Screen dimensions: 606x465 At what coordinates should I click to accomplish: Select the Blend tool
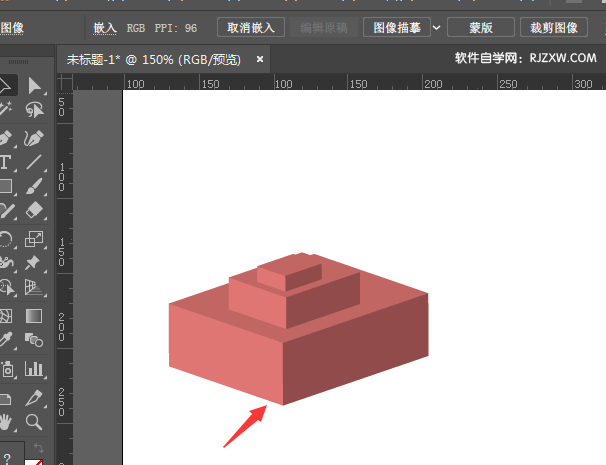pos(34,341)
